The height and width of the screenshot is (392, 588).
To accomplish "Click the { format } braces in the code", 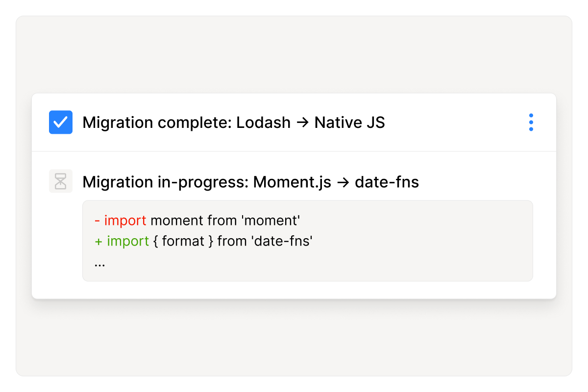I will [x=183, y=241].
